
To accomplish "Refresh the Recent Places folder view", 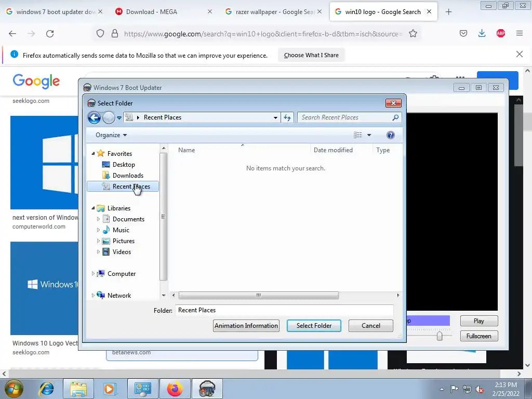I will (x=287, y=118).
